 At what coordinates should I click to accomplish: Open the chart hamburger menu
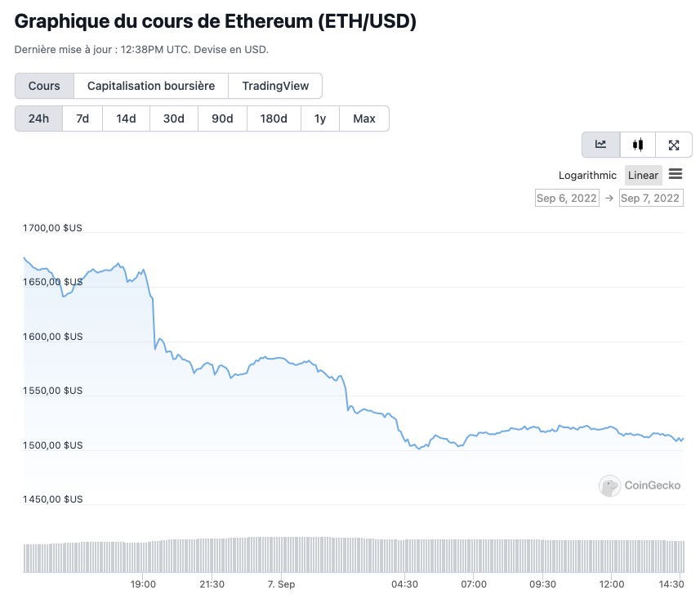tap(675, 174)
